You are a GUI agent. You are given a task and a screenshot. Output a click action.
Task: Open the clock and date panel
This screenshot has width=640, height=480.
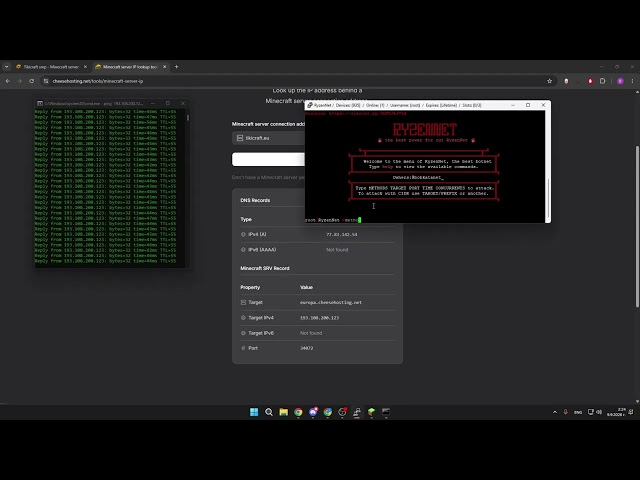tap(616, 412)
